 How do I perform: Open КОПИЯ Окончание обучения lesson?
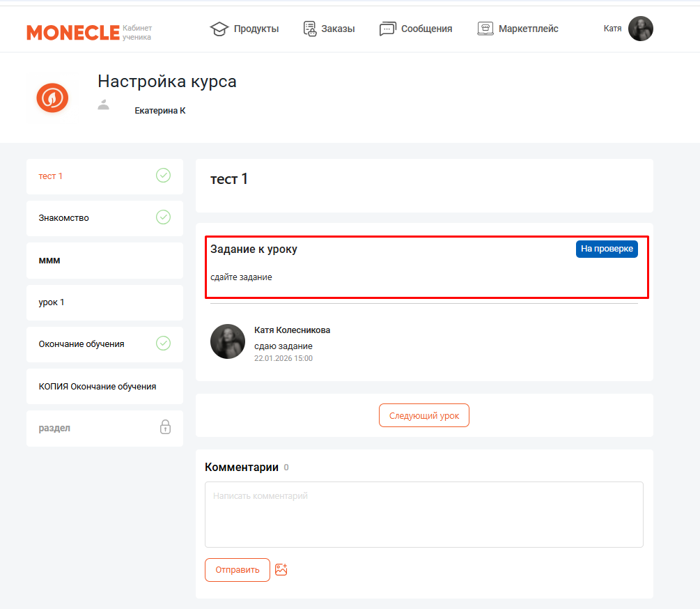click(98, 386)
